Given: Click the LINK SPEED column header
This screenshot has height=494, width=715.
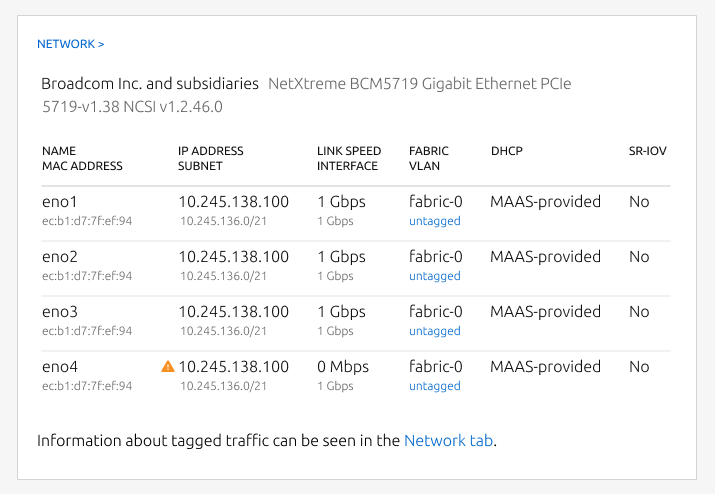Looking at the screenshot, I should coord(347,151).
